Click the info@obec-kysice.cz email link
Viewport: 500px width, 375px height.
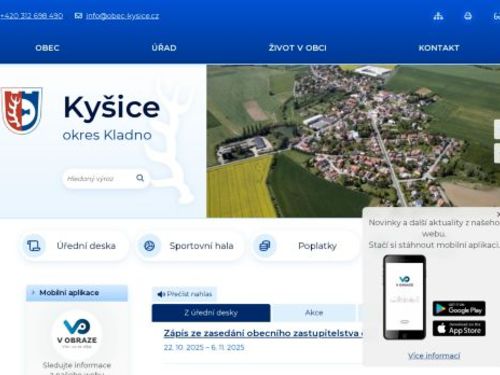(123, 16)
